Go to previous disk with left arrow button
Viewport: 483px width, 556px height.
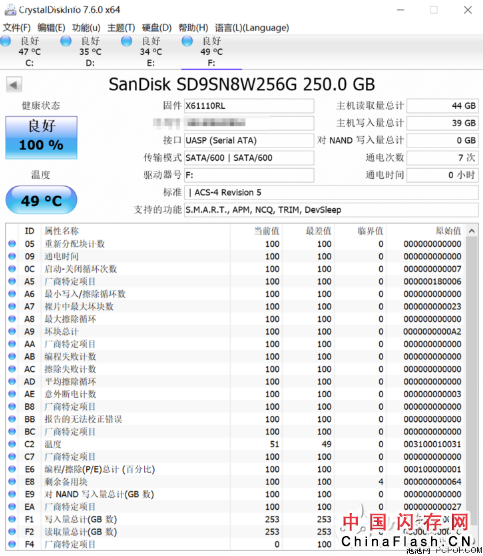14,85
